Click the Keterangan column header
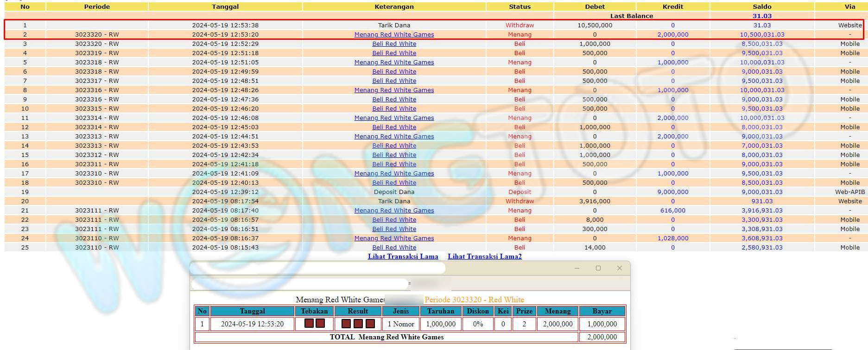This screenshot has height=350, width=868. click(x=394, y=6)
